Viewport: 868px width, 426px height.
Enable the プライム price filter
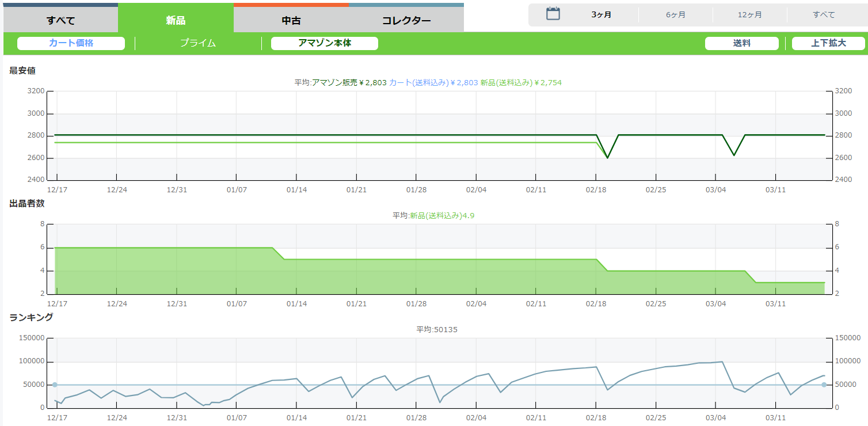pos(197,43)
